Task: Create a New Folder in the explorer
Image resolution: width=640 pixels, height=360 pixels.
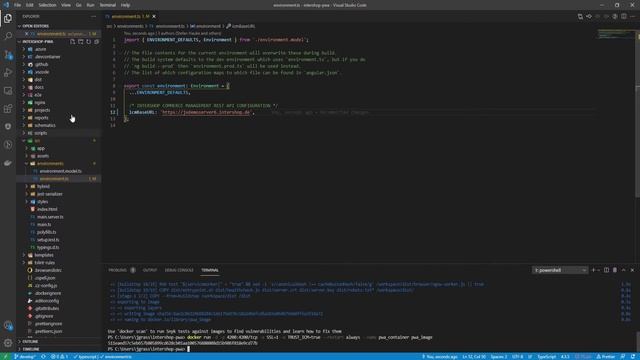Action: 81,42
